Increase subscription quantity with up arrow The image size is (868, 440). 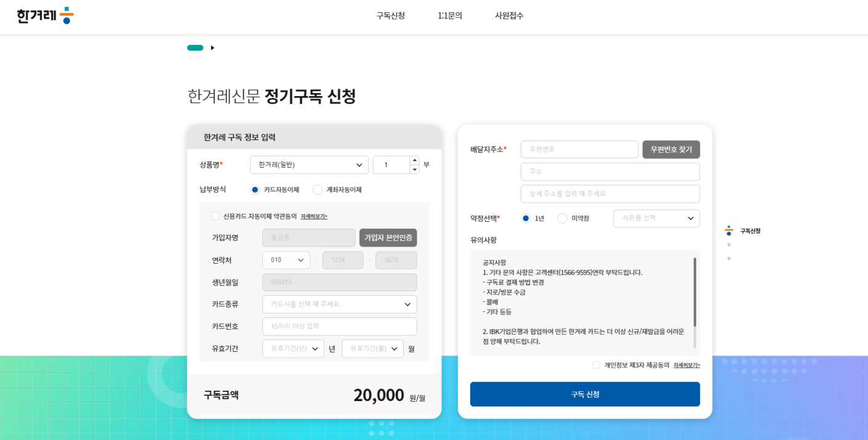414,160
